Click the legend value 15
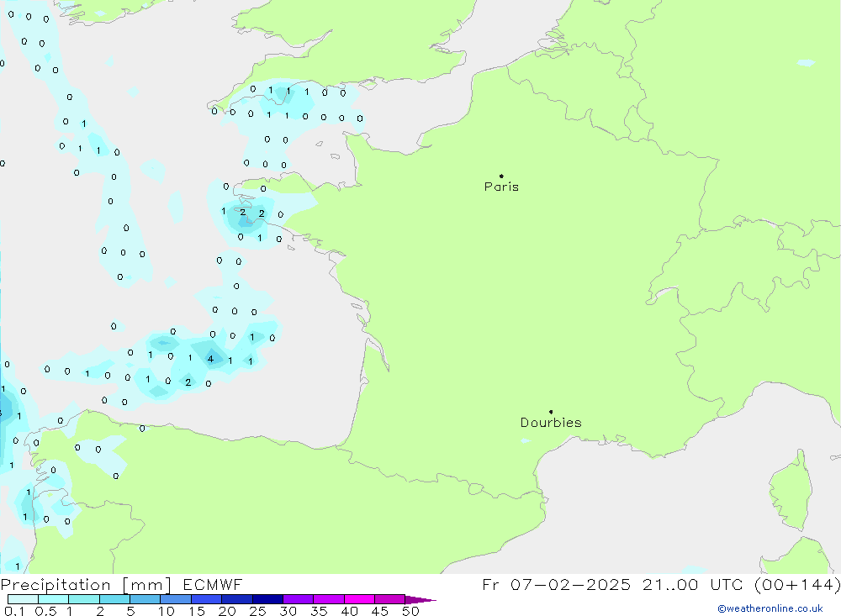This screenshot has width=841, height=616. [196, 611]
